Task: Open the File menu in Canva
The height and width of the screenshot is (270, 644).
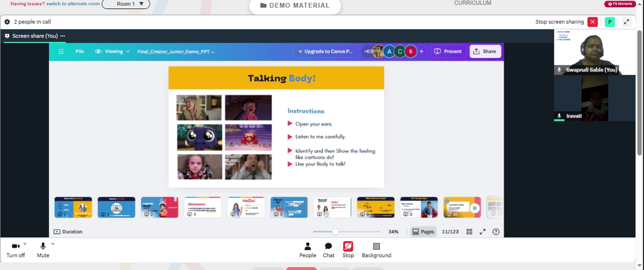Action: point(80,52)
